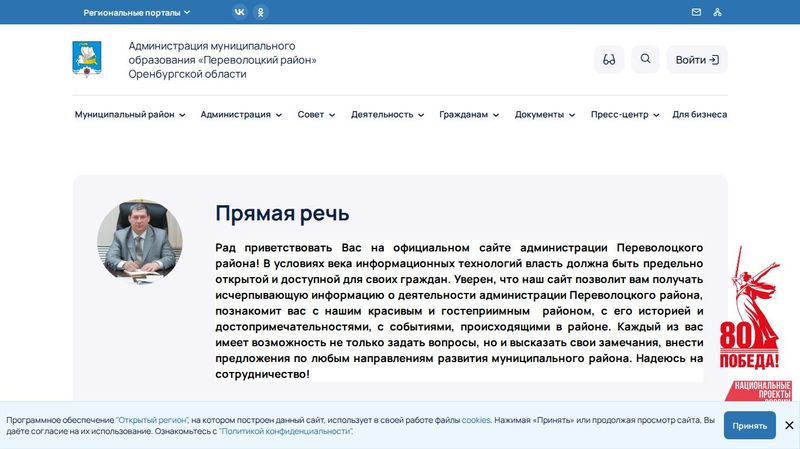Click the Войти login button
Screen dimensions: 800x449
(x=697, y=60)
